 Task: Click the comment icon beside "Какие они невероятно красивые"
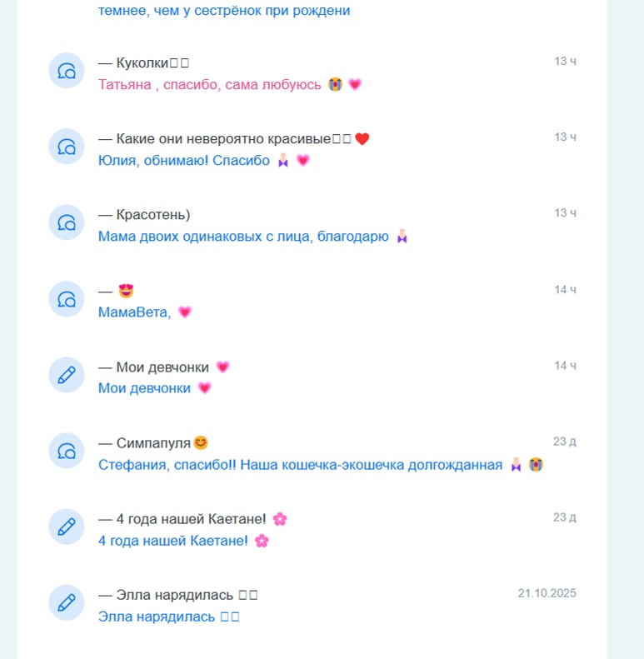click(x=67, y=147)
